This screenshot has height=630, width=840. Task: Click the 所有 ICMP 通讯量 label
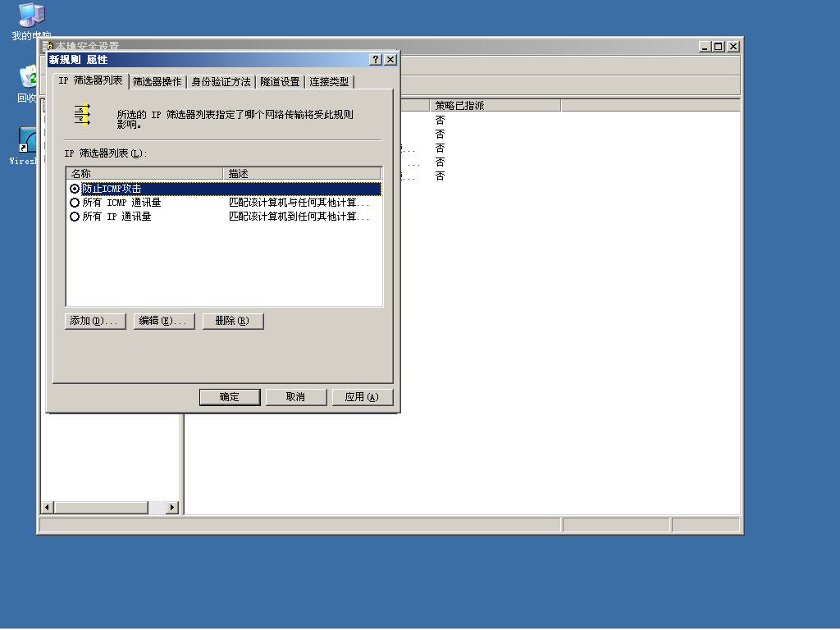point(121,203)
